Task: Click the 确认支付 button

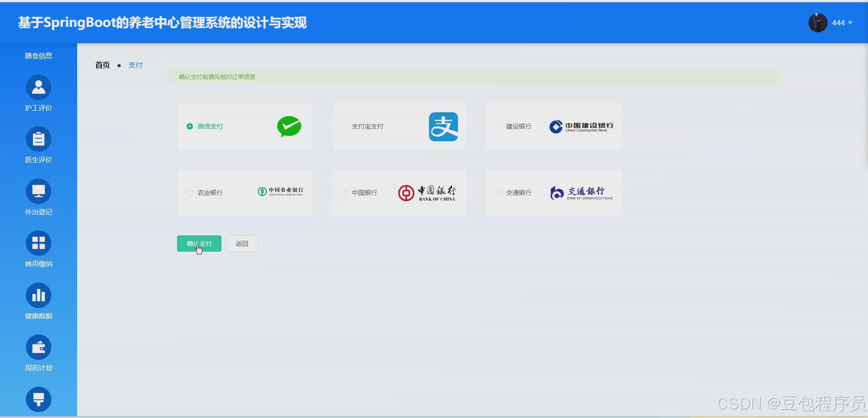Action: click(199, 244)
